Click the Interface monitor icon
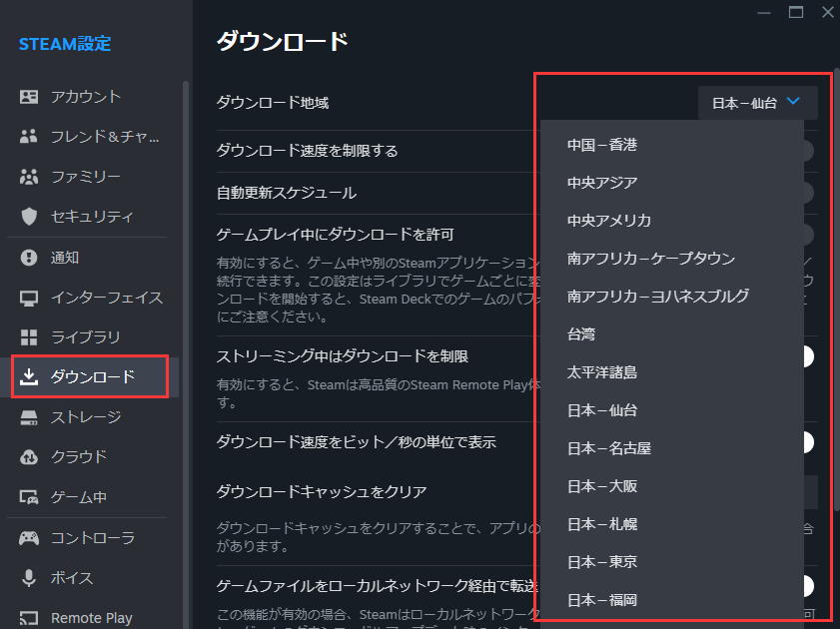840x629 pixels. tap(29, 298)
